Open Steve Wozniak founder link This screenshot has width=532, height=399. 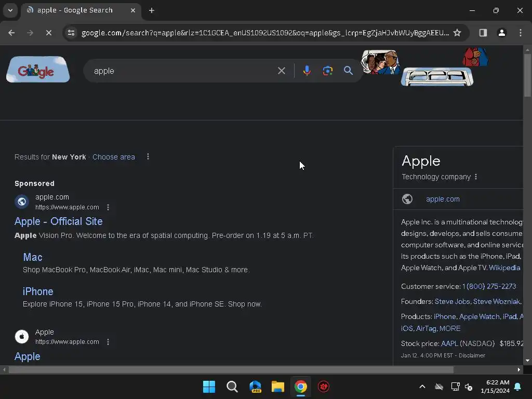coord(497,302)
